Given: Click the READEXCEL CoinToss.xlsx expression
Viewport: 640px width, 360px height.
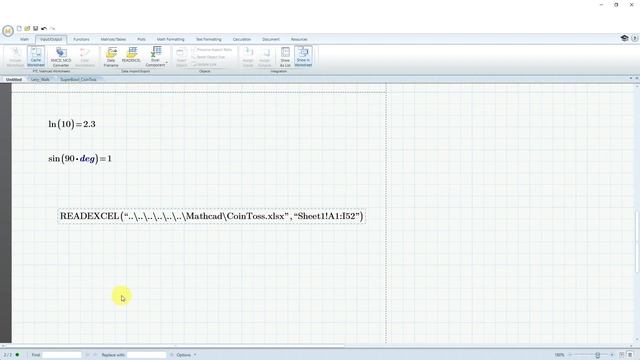Looking at the screenshot, I should [x=211, y=216].
